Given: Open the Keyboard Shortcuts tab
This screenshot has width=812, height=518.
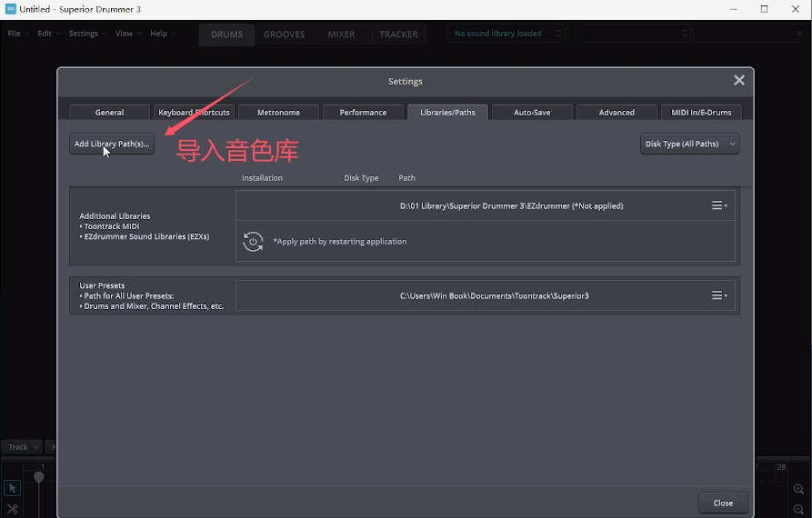Looking at the screenshot, I should (194, 113).
